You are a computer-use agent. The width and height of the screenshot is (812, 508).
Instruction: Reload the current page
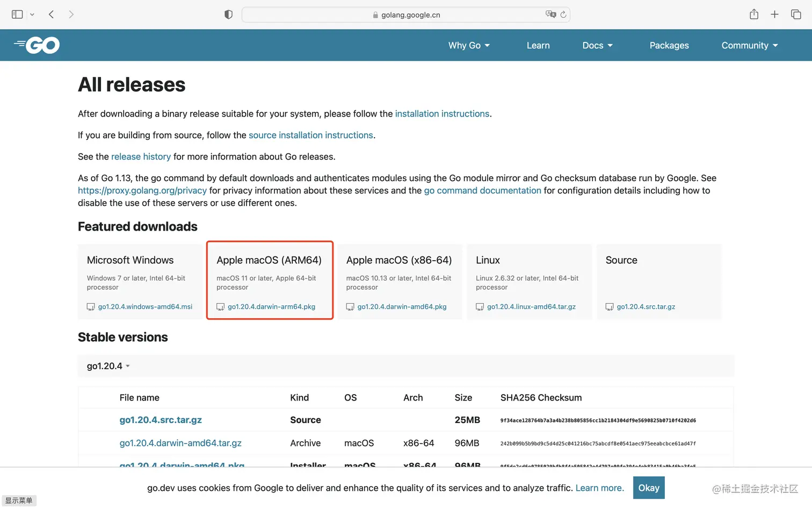[x=563, y=15]
